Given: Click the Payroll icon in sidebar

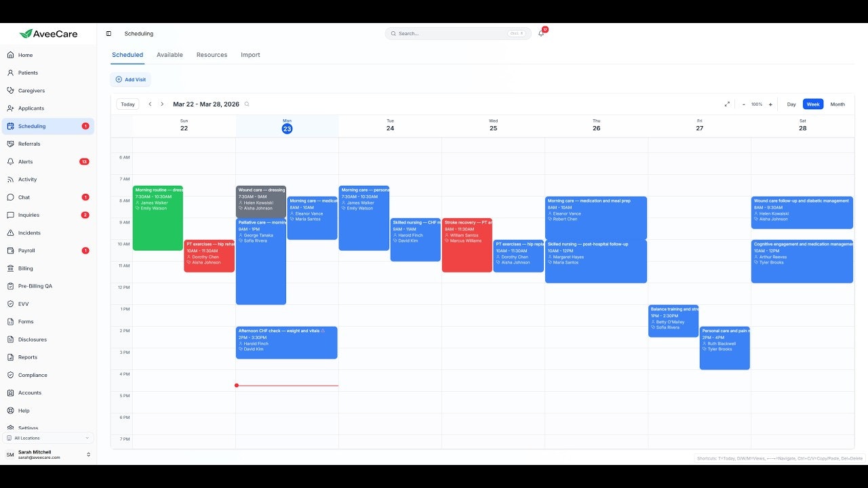Looking at the screenshot, I should 10,251.
